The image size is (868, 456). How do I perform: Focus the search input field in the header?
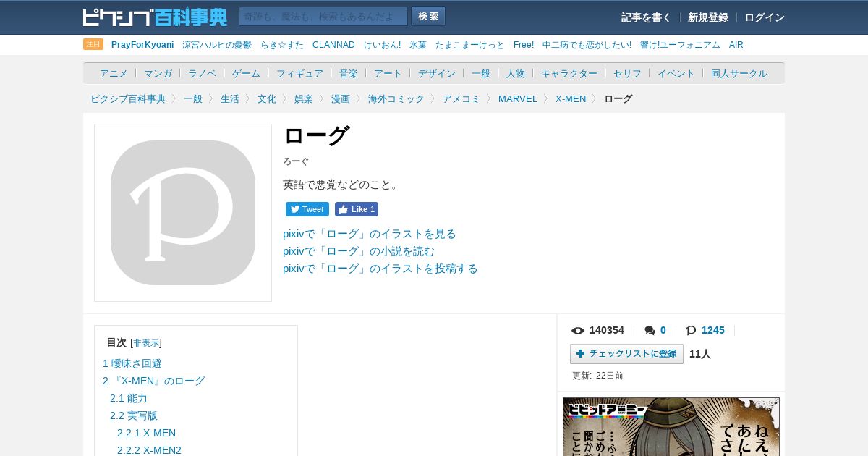tap(323, 16)
